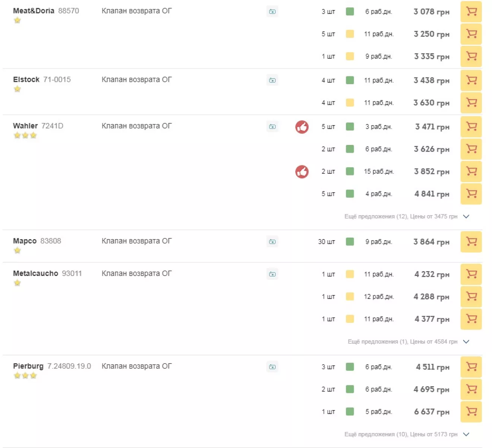Add Elstock 3 438 грн offer to cart

coord(471,80)
